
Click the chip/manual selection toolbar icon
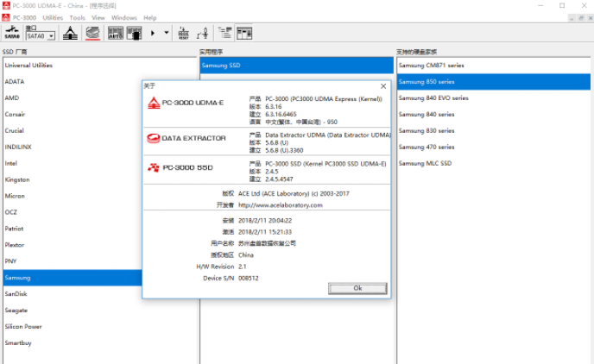tap(134, 33)
